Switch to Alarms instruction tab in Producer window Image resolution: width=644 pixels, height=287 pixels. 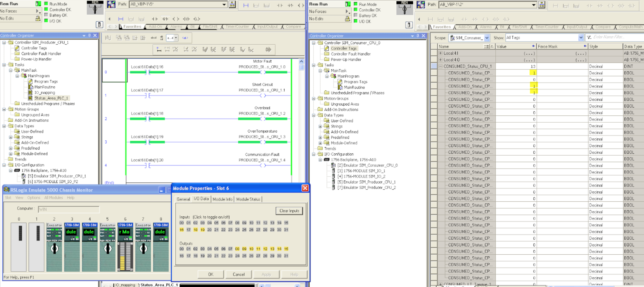click(176, 27)
